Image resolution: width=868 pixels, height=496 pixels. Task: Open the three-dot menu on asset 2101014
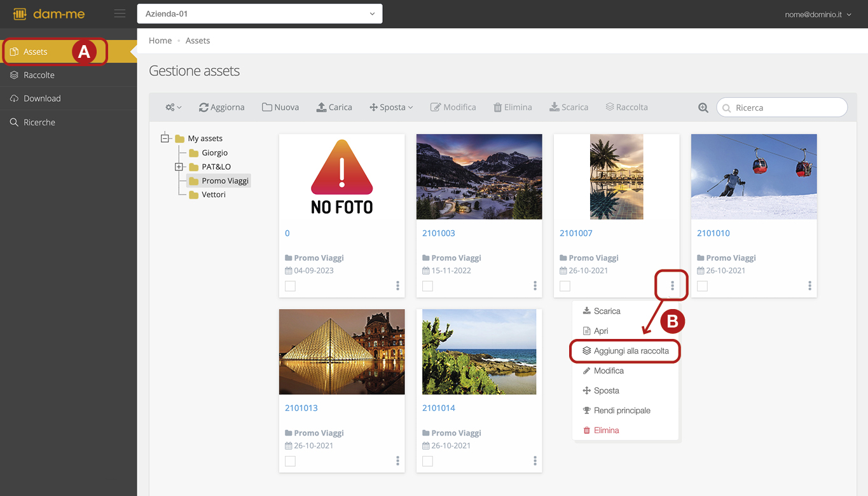point(535,461)
